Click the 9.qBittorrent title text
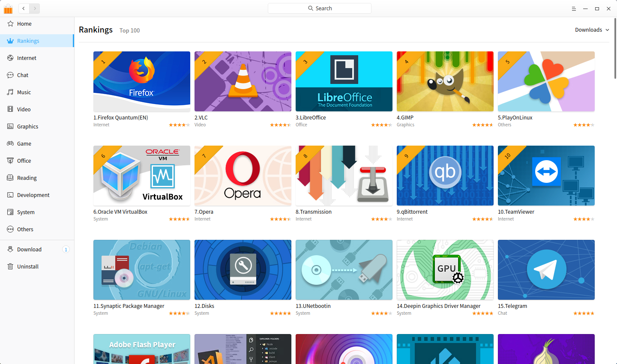 412,212
